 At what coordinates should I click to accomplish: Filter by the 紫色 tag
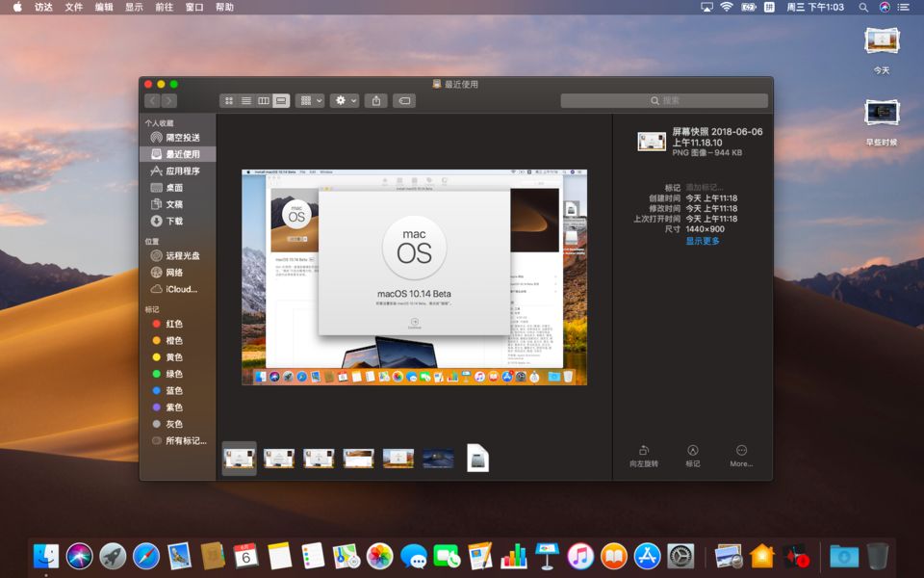[177, 407]
